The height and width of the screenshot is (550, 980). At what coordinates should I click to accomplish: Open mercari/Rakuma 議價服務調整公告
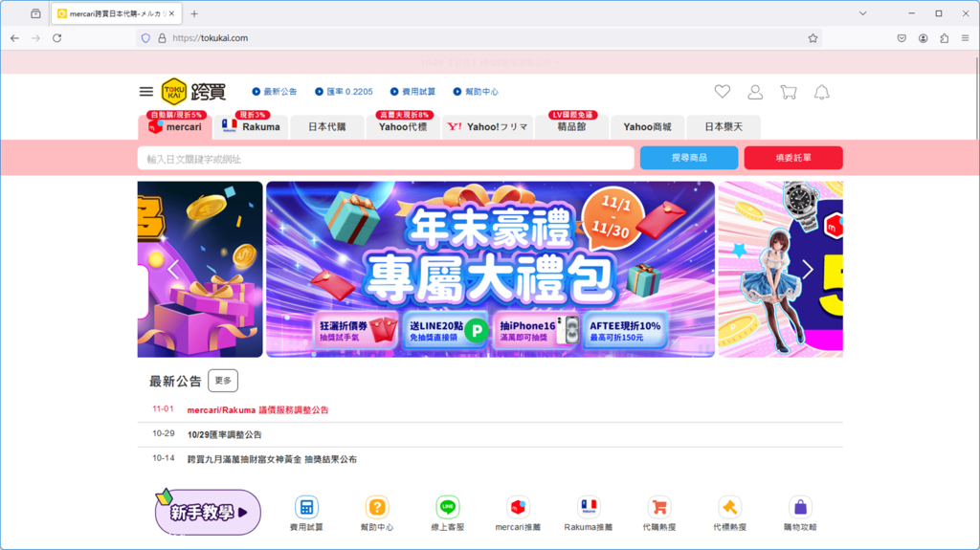click(257, 410)
